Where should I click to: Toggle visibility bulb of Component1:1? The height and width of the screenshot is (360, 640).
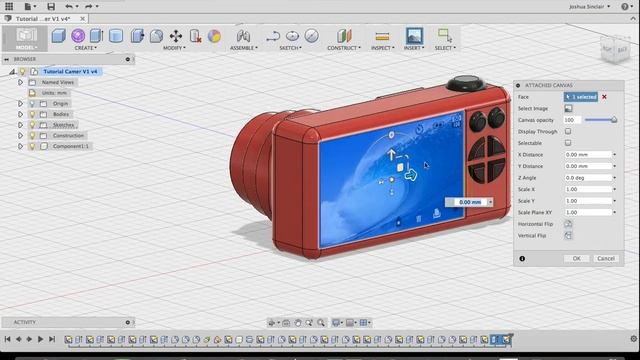coord(33,146)
